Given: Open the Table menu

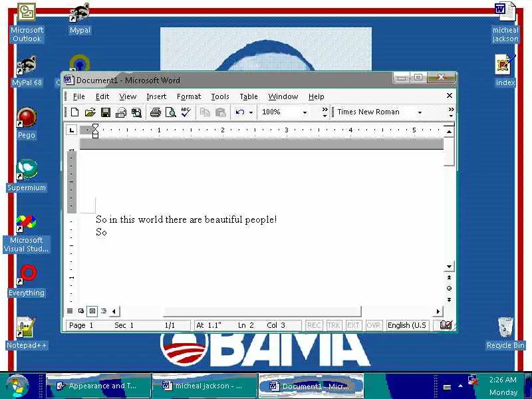Looking at the screenshot, I should tap(249, 96).
